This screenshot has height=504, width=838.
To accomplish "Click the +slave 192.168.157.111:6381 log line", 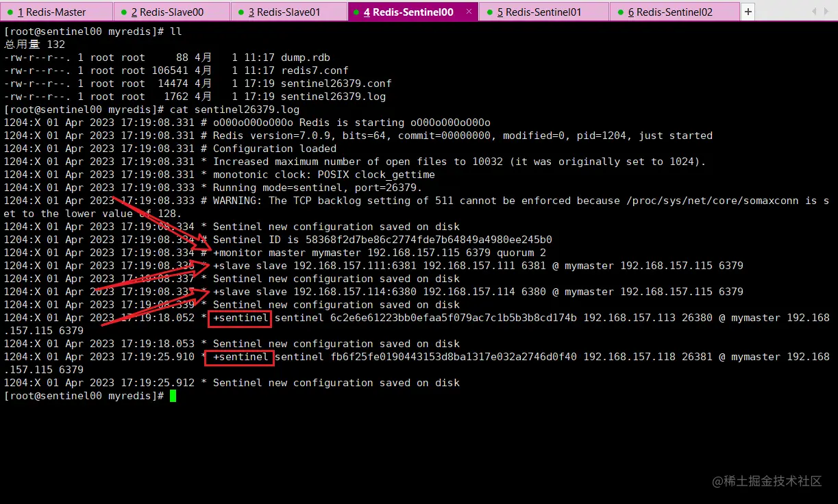I will 373,266.
